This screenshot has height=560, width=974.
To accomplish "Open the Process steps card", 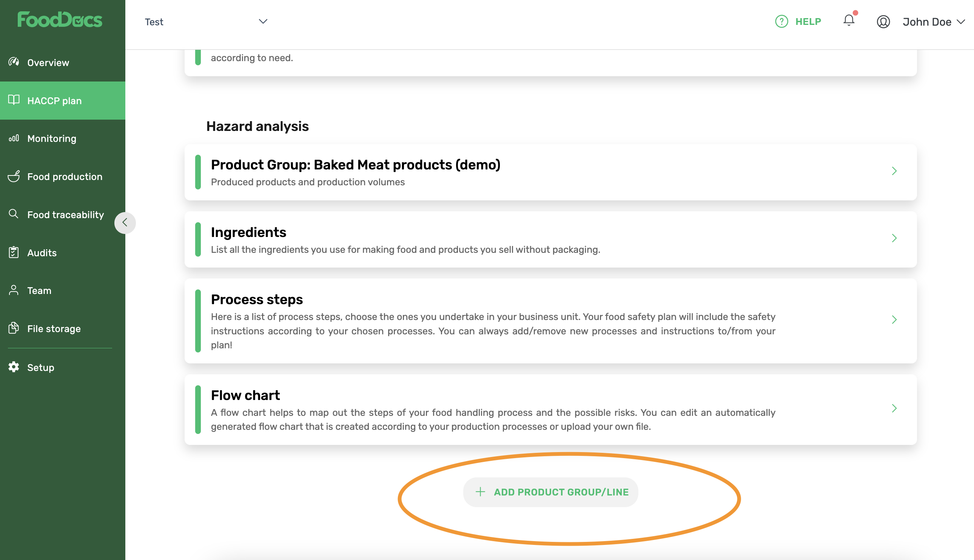I will pos(550,321).
